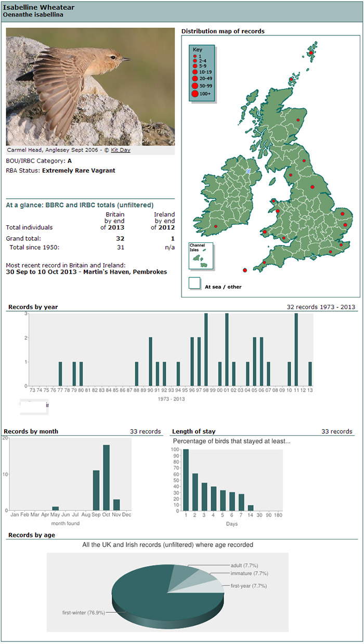
Task: Click the May bar in Records by month
Action: point(55,508)
